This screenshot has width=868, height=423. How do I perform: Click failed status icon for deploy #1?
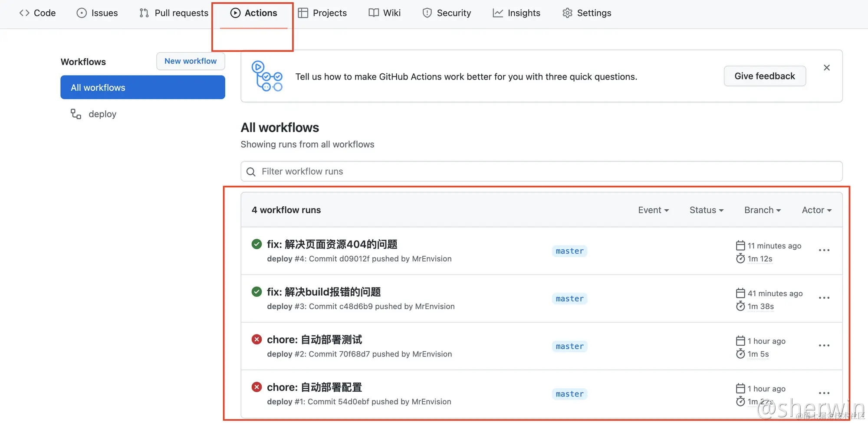[x=257, y=387]
